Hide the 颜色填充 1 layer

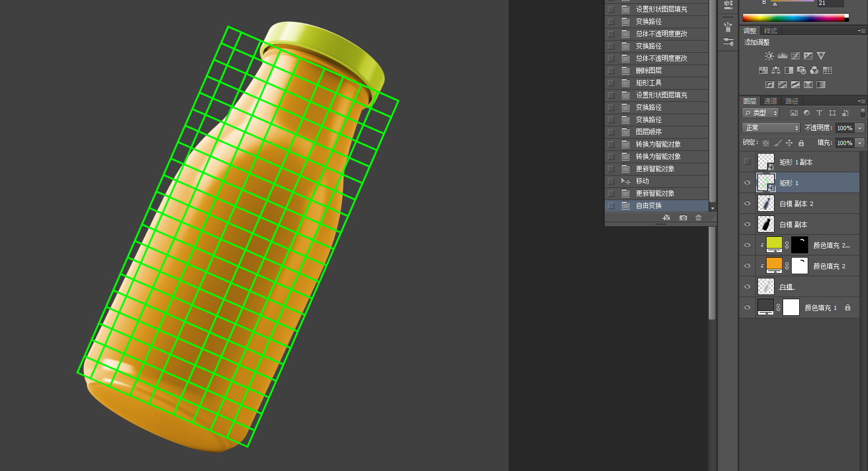tap(747, 307)
